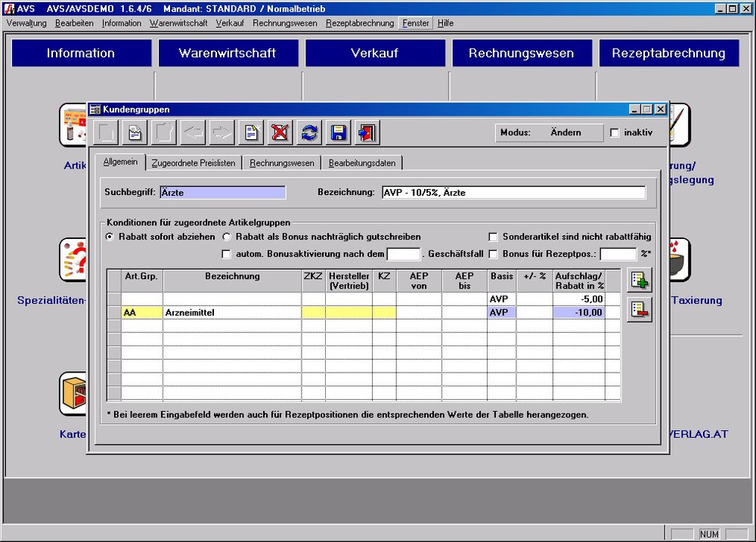Check 'Sonderartikel sind nicht rabattfähig'
The width and height of the screenshot is (756, 542).
pyautogui.click(x=494, y=237)
